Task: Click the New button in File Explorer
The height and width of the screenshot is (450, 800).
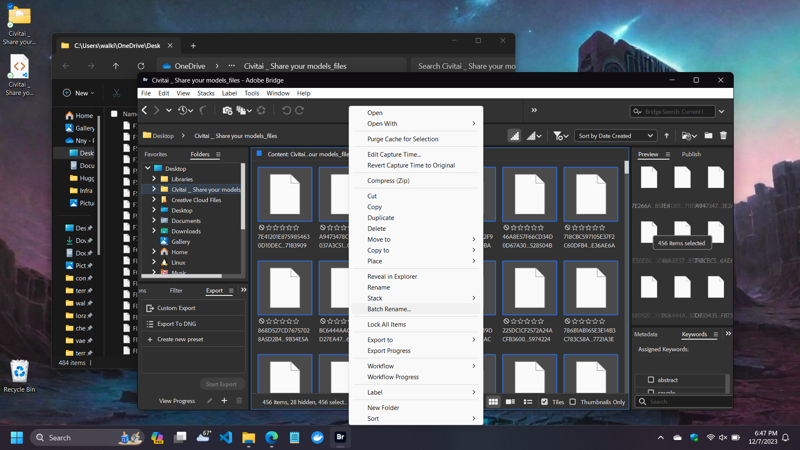Action: click(x=78, y=93)
